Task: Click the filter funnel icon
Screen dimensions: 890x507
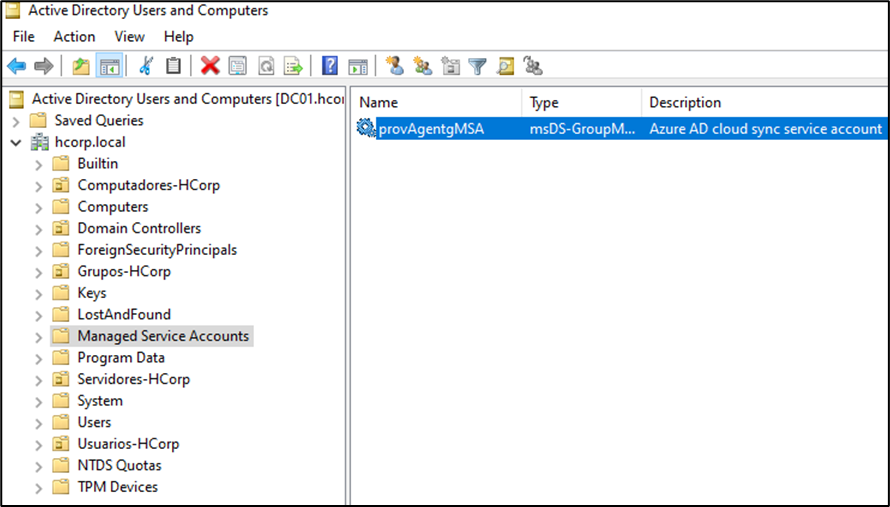Action: coord(478,66)
